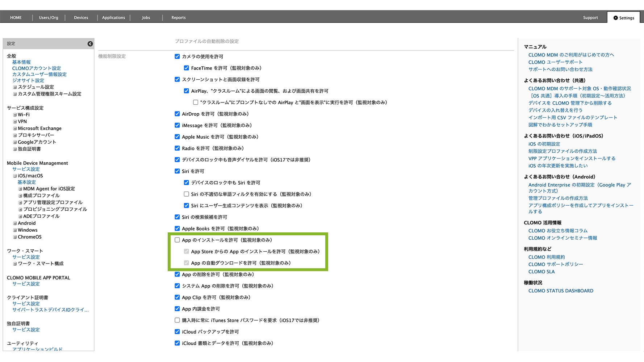Check 購入時に常に iTunes Store パスワードを要求
Image resolution: width=644 pixels, height=362 pixels.
[177, 320]
